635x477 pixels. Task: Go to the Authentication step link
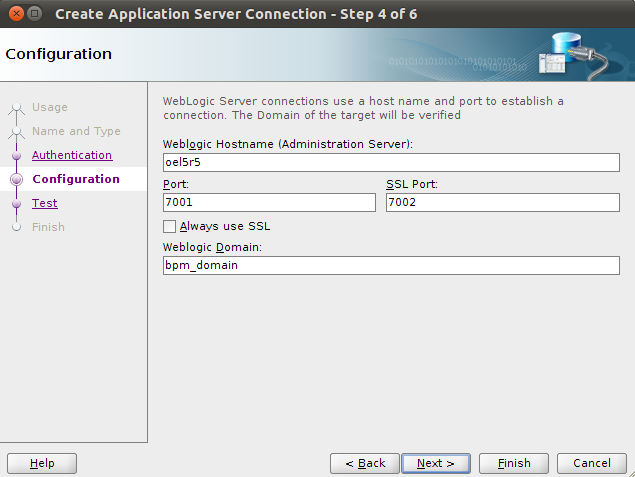pos(72,155)
